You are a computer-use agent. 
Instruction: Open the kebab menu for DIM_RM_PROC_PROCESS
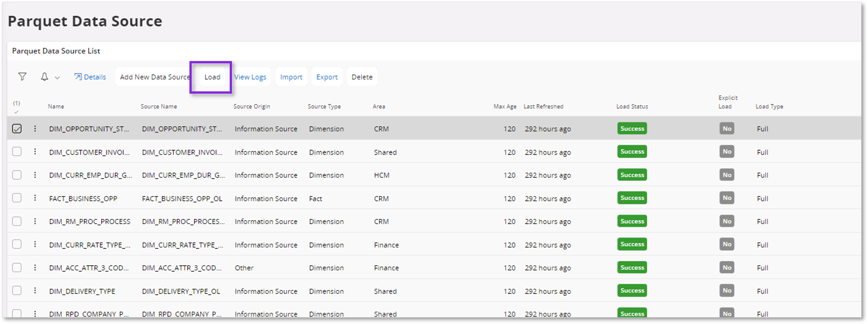click(35, 221)
